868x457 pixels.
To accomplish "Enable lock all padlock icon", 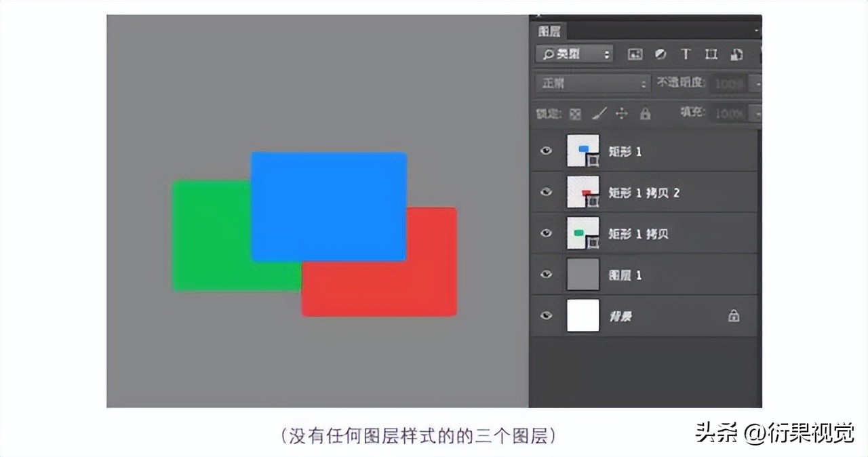I will click(x=645, y=114).
